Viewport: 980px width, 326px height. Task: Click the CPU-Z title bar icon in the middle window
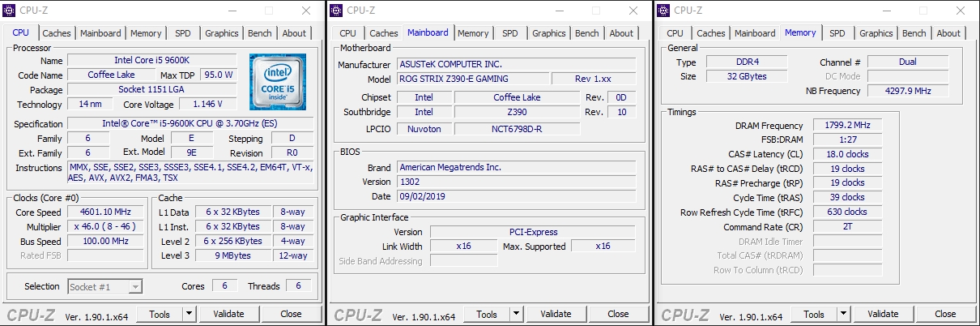(x=336, y=11)
